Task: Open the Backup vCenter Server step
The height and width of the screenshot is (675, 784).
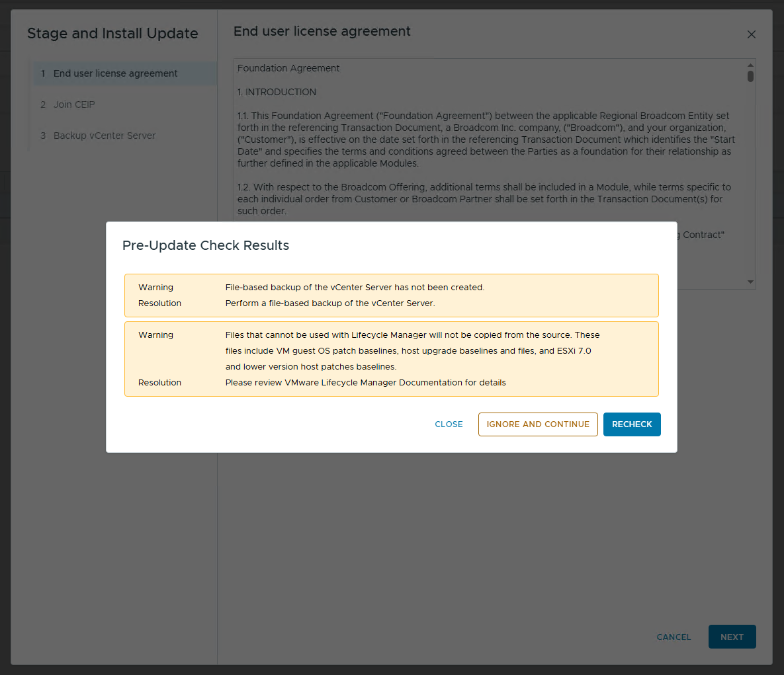Action: click(105, 136)
